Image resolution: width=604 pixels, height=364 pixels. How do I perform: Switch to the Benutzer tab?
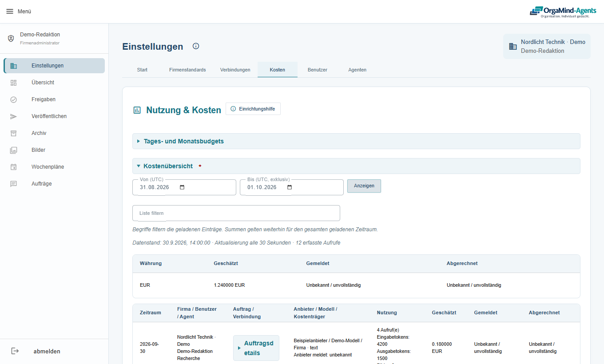pos(318,70)
